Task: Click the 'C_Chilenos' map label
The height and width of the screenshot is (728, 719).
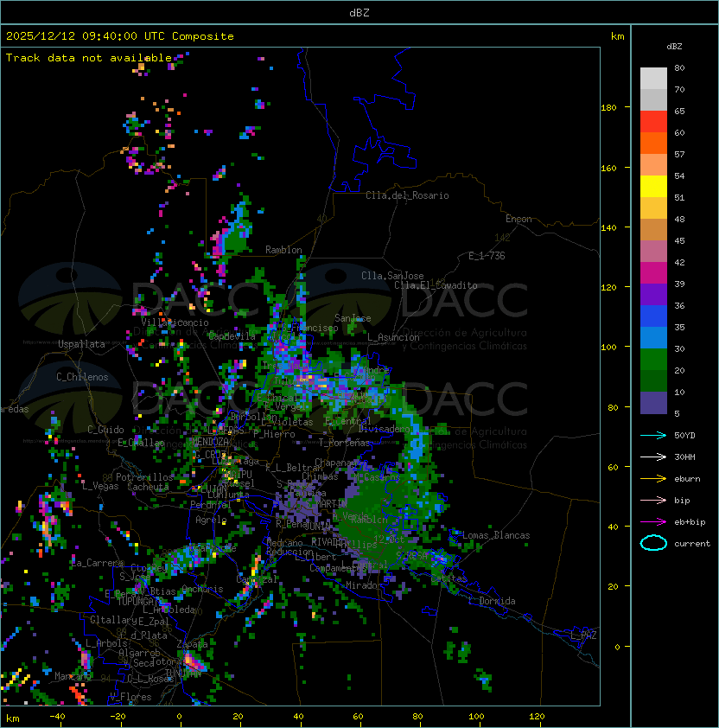Action: point(82,377)
